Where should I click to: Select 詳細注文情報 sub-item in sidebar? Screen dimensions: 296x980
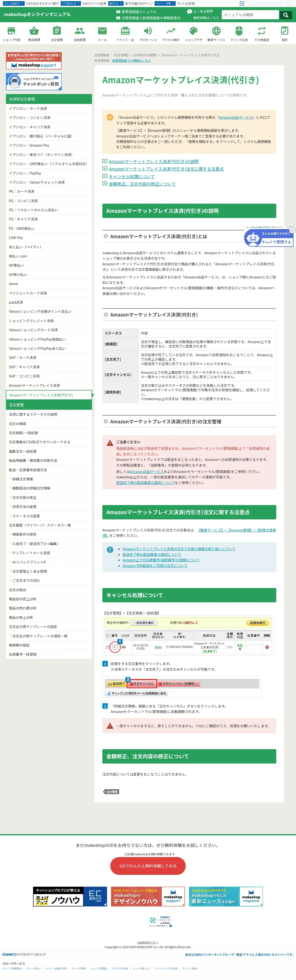coord(49,479)
